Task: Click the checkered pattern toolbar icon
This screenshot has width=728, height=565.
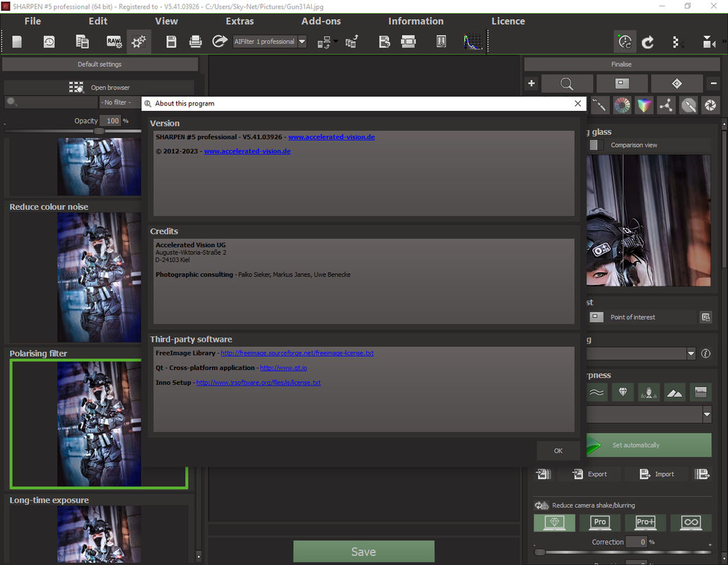Action: (676, 42)
